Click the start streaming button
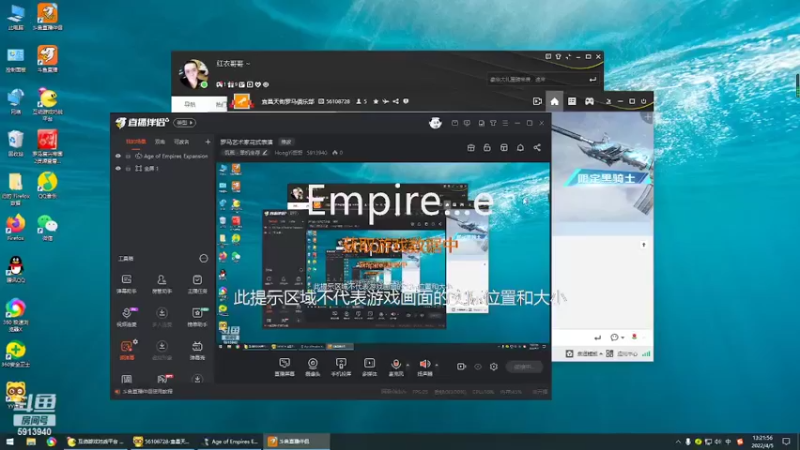Viewport: 800px width, 450px height. pyautogui.click(x=524, y=366)
